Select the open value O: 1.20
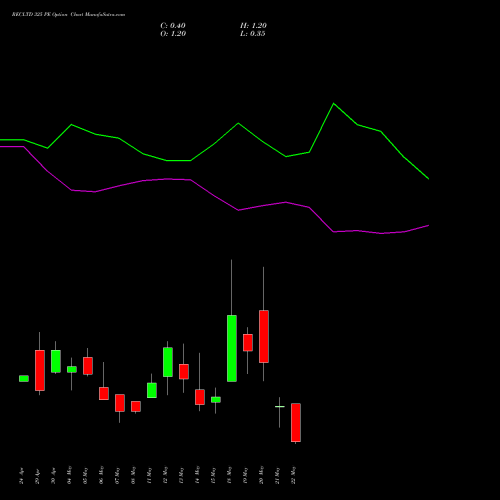This screenshot has height=500, width=500. pyautogui.click(x=173, y=34)
